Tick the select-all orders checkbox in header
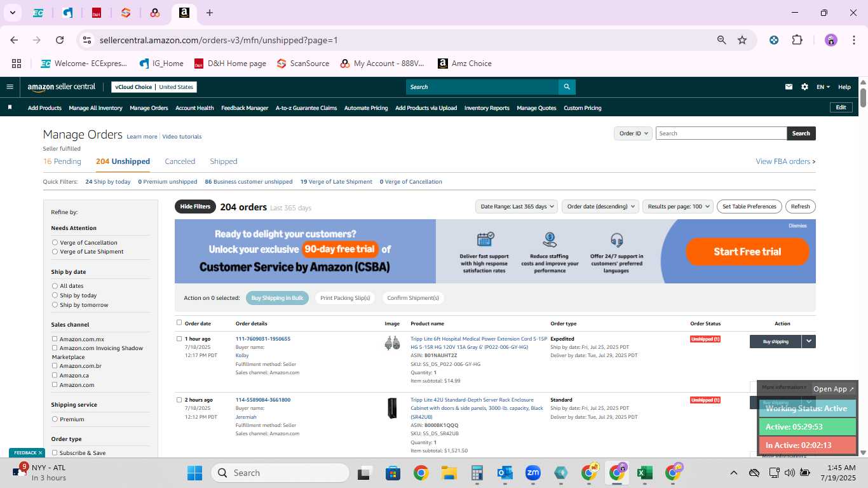This screenshot has width=868, height=488. click(179, 323)
